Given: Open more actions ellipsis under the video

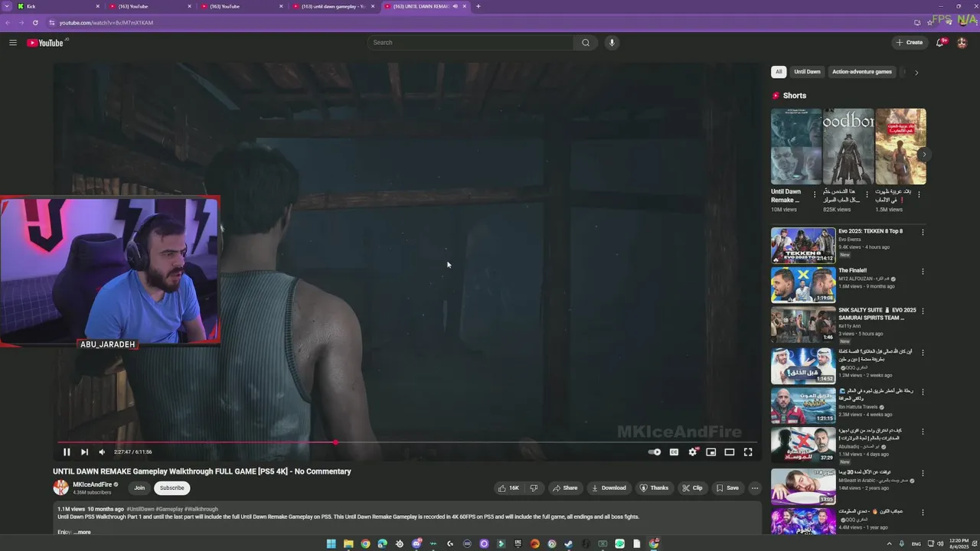Looking at the screenshot, I should [x=755, y=488].
